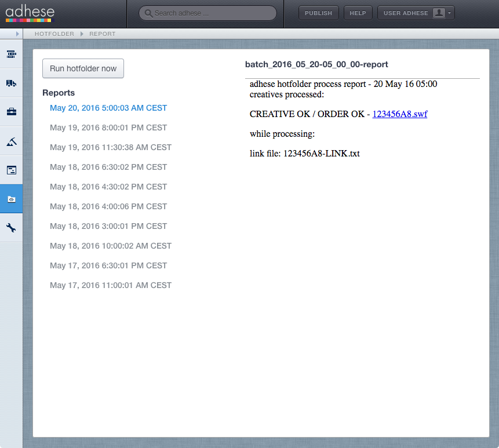Open the User Adhese dropdown menu

pos(416,13)
